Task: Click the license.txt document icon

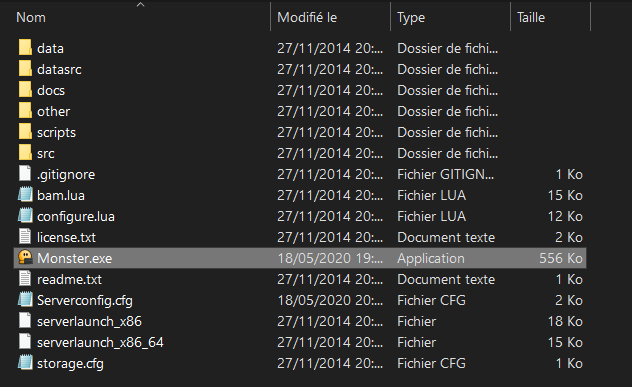Action: pos(25,236)
